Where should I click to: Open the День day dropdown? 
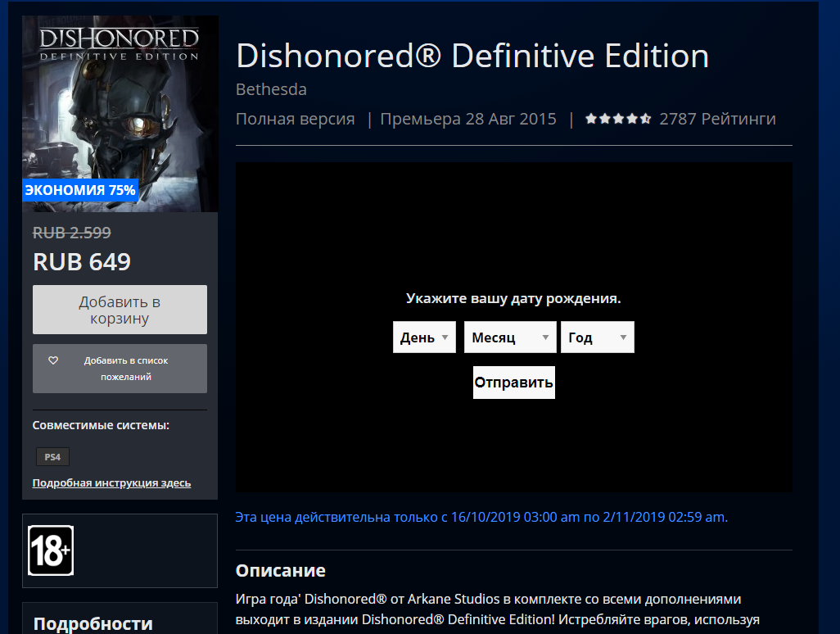click(424, 337)
